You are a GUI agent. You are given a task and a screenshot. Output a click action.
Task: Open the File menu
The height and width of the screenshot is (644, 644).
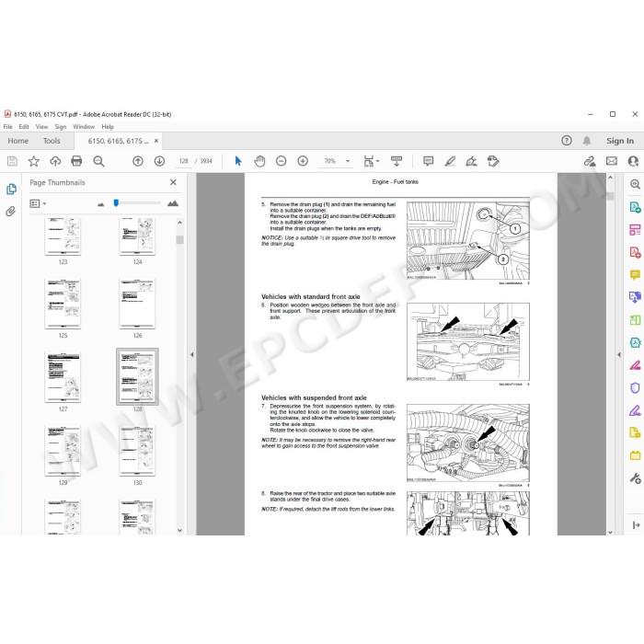pos(7,127)
